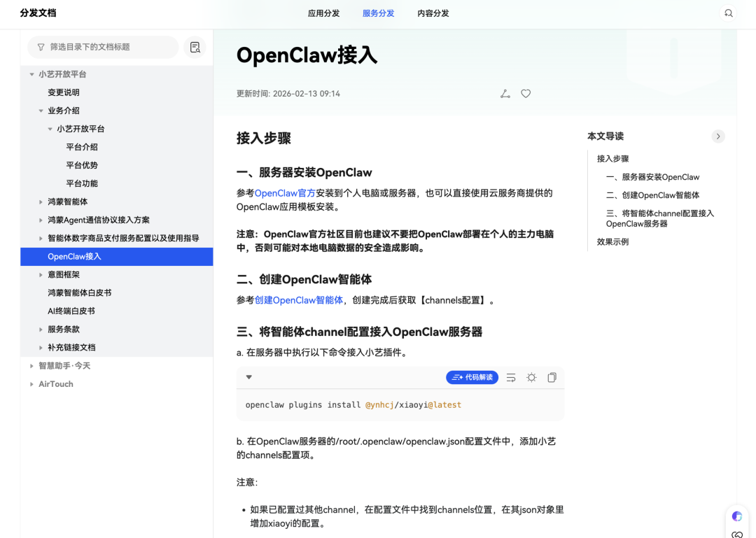
Task: Collapse the code block with triangle arrow
Action: tap(248, 377)
